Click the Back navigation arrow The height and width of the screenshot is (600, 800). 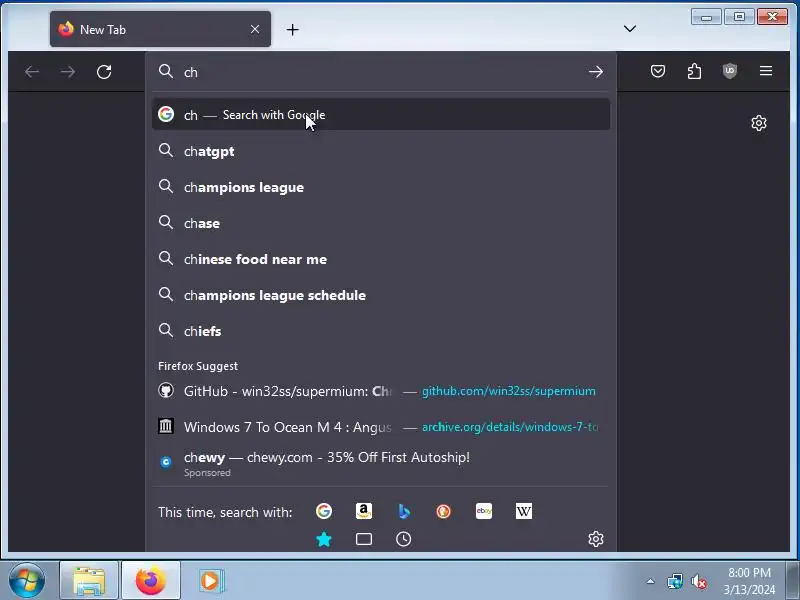32,72
